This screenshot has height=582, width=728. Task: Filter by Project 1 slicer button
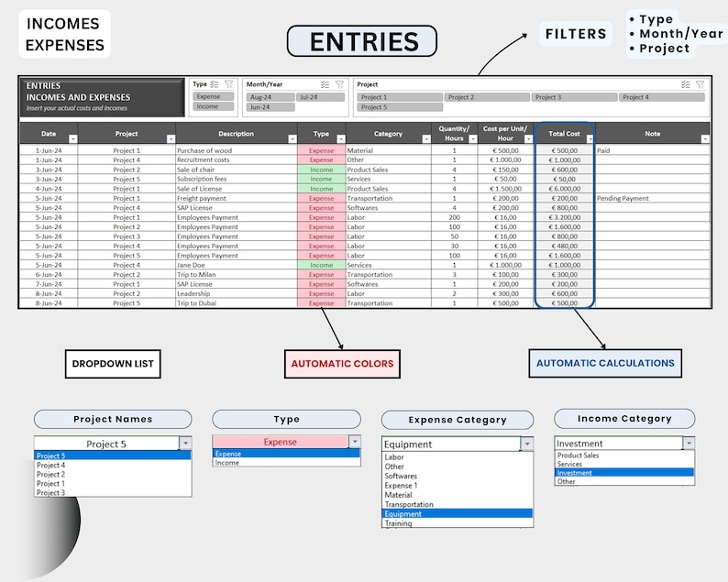(400, 97)
